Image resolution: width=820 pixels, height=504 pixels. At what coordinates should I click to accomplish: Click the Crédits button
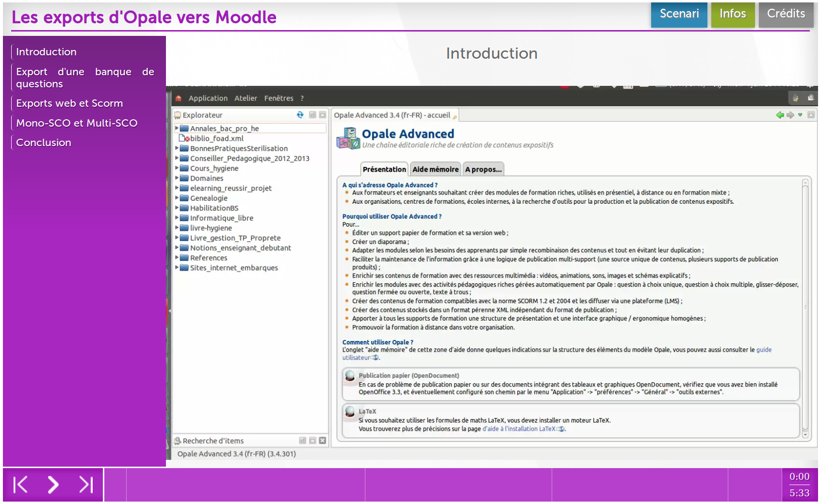click(786, 14)
